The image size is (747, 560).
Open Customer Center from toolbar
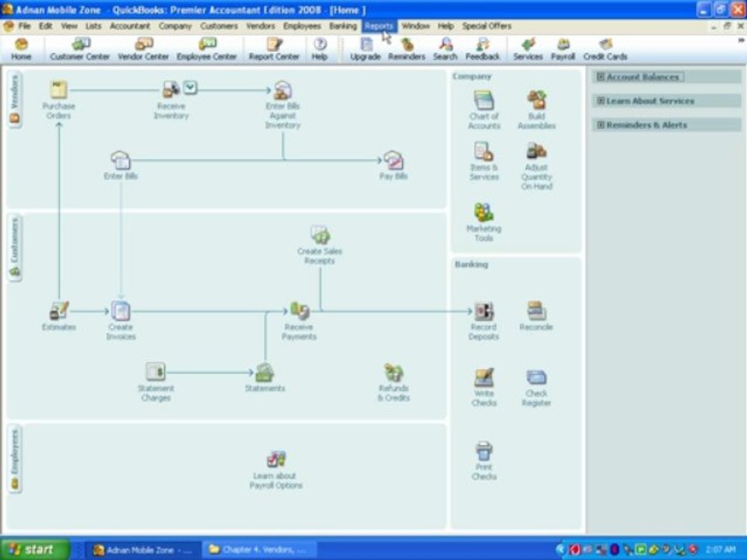pyautogui.click(x=79, y=50)
